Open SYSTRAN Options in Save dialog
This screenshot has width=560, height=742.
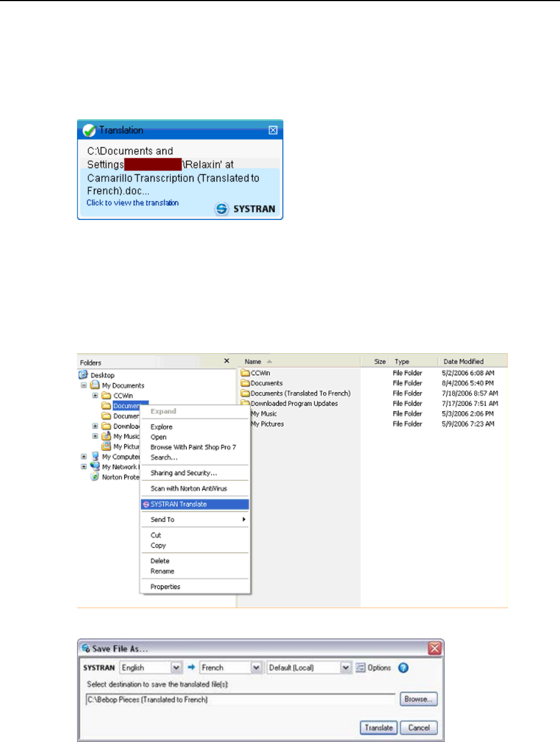[373, 668]
